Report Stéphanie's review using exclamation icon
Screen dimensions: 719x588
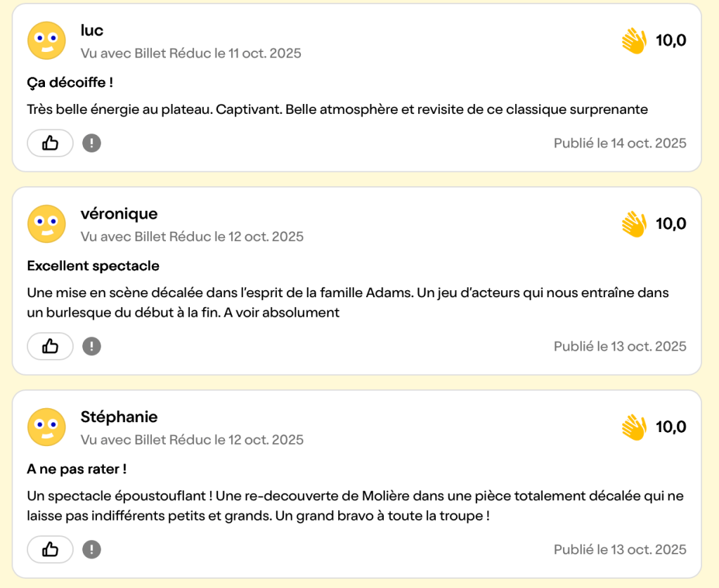91,549
